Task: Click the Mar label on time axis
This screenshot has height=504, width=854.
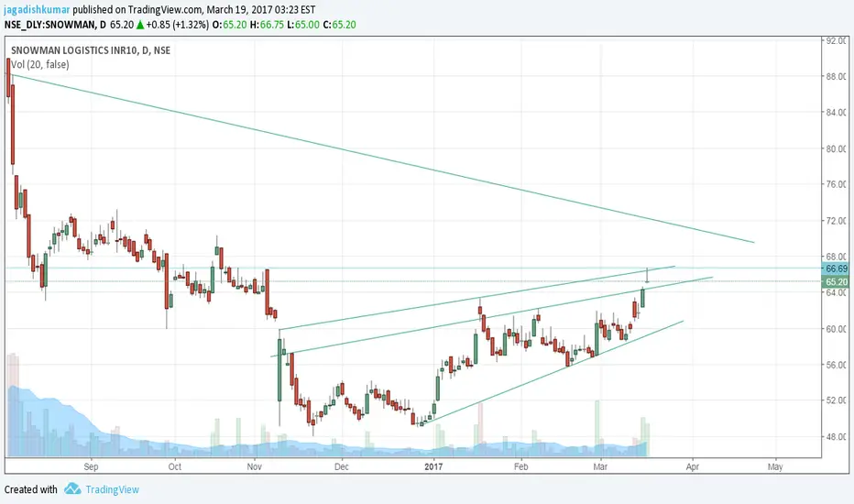Action: [600, 466]
